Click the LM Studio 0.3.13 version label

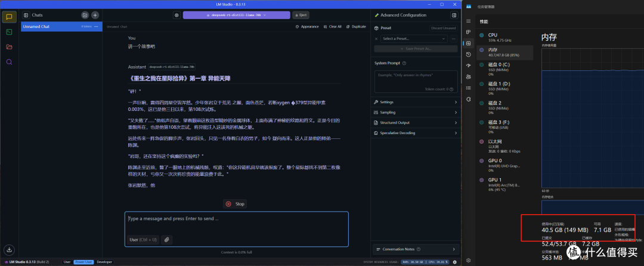pyautogui.click(x=26, y=262)
